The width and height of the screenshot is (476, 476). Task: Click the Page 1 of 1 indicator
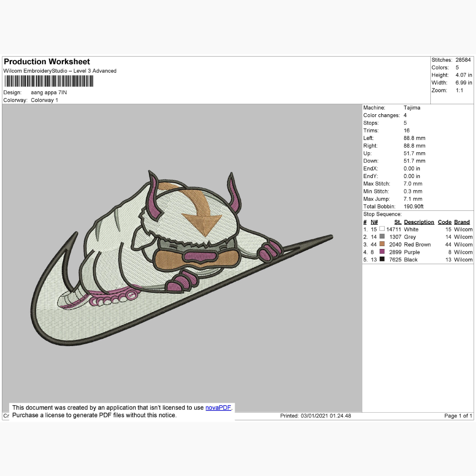(458, 416)
